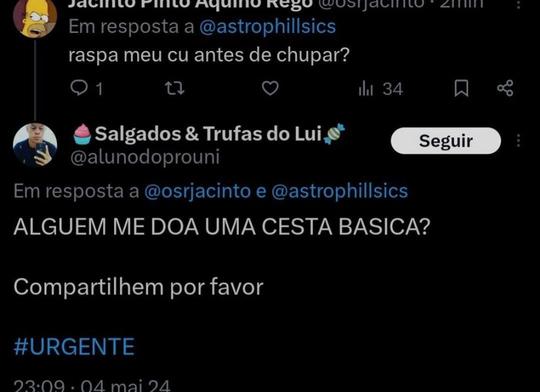Open Homer Simpson profile avatar
This screenshot has width=540, height=392.
coord(35,18)
